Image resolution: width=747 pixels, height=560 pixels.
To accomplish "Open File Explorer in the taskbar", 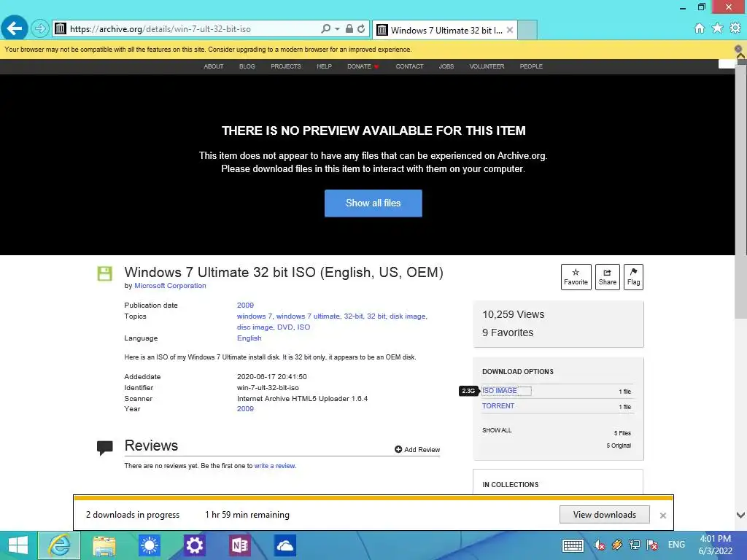I will (x=104, y=545).
